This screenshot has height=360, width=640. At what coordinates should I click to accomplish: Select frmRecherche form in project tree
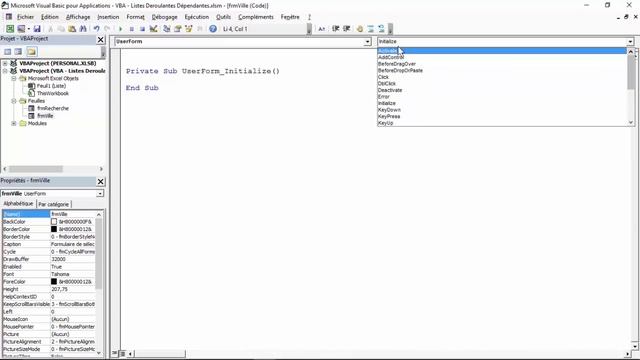pos(53,108)
